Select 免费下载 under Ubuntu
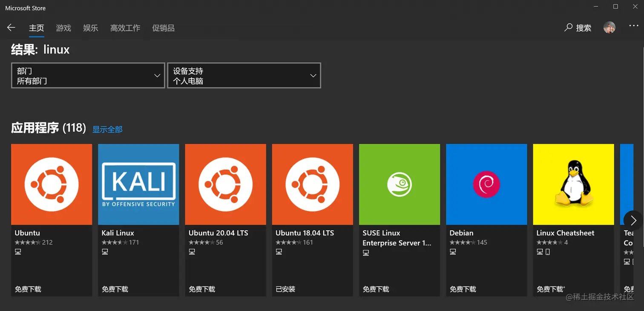Image resolution: width=644 pixels, height=311 pixels. 28,289
